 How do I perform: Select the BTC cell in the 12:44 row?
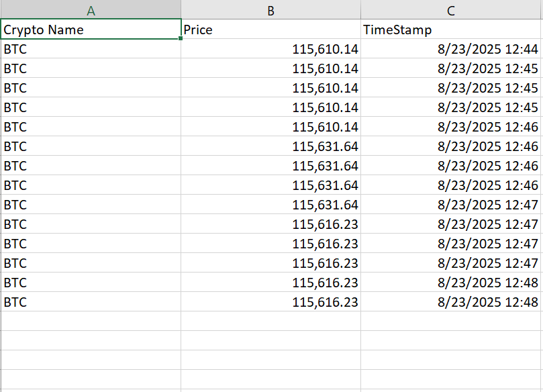[91, 49]
